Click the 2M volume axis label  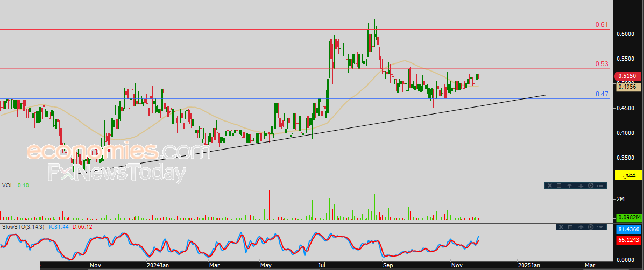click(x=620, y=199)
